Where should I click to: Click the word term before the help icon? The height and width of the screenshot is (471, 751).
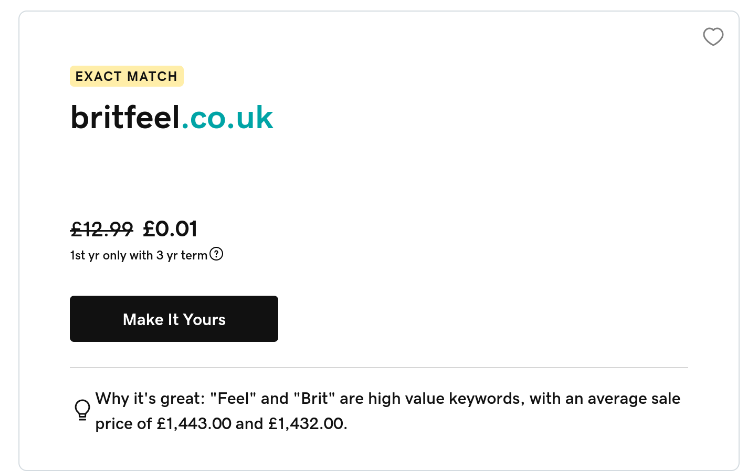click(x=194, y=255)
